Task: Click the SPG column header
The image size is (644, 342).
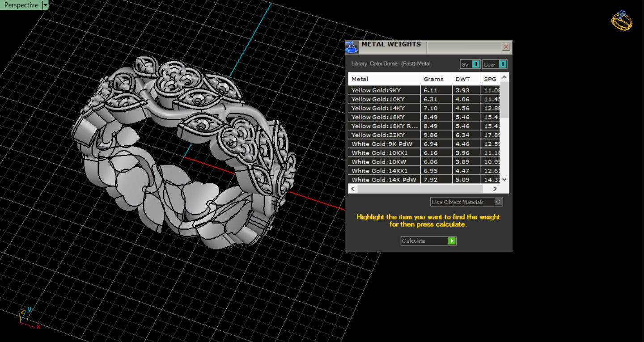Action: [491, 79]
